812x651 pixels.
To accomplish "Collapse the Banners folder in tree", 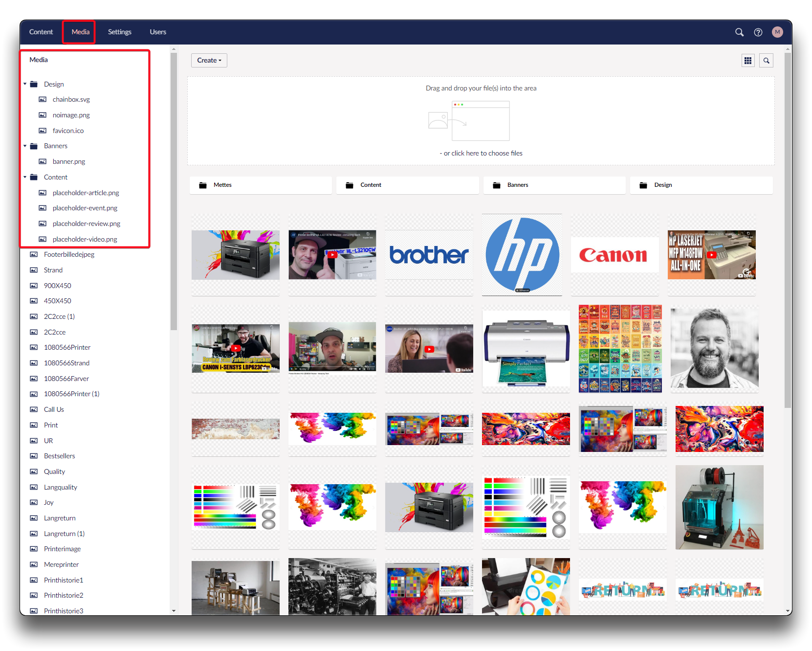I will click(x=25, y=146).
